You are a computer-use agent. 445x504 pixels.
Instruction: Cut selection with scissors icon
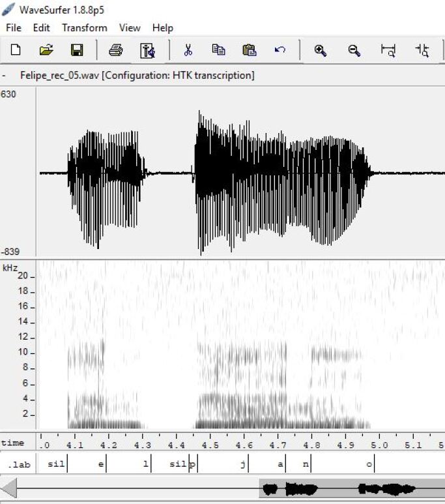(188, 50)
